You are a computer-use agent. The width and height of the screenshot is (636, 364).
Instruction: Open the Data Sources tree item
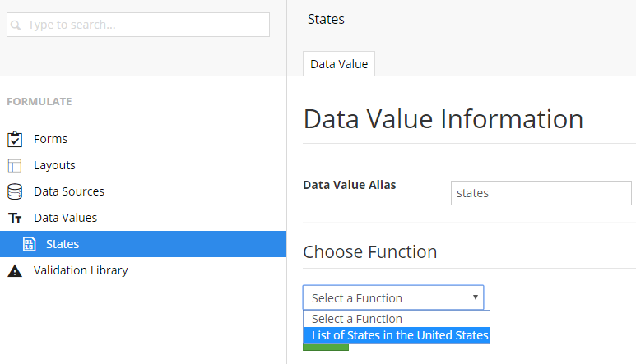[x=69, y=191]
